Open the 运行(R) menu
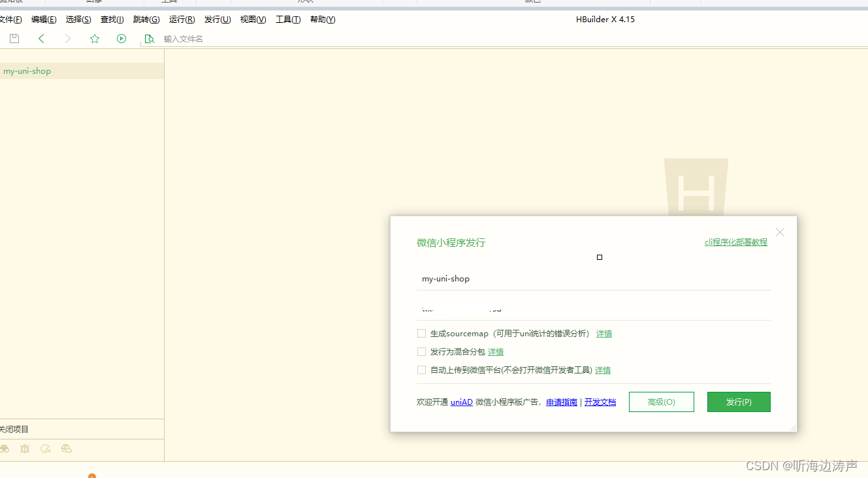This screenshot has width=868, height=478. coord(182,20)
